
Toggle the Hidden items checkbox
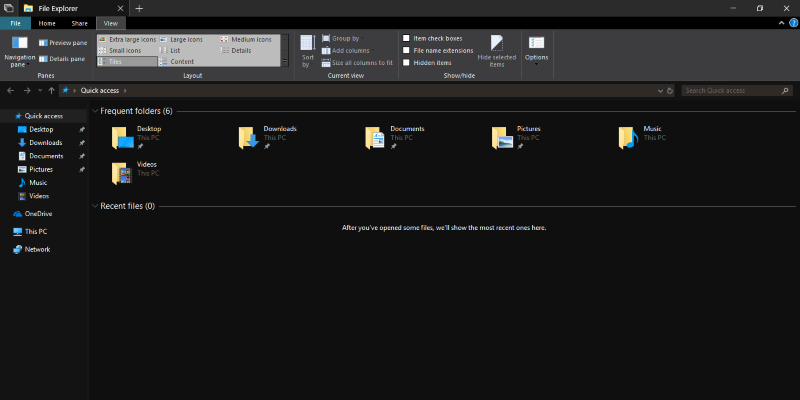406,62
